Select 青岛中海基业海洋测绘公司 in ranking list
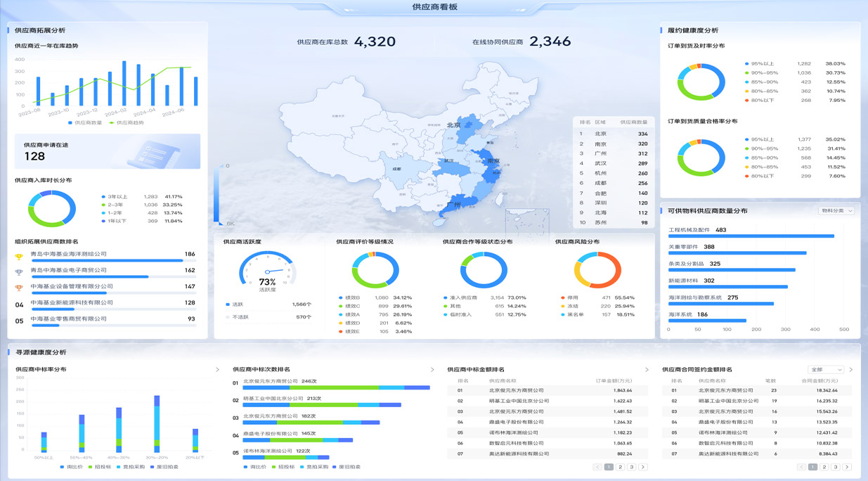868x481 pixels. point(69,254)
